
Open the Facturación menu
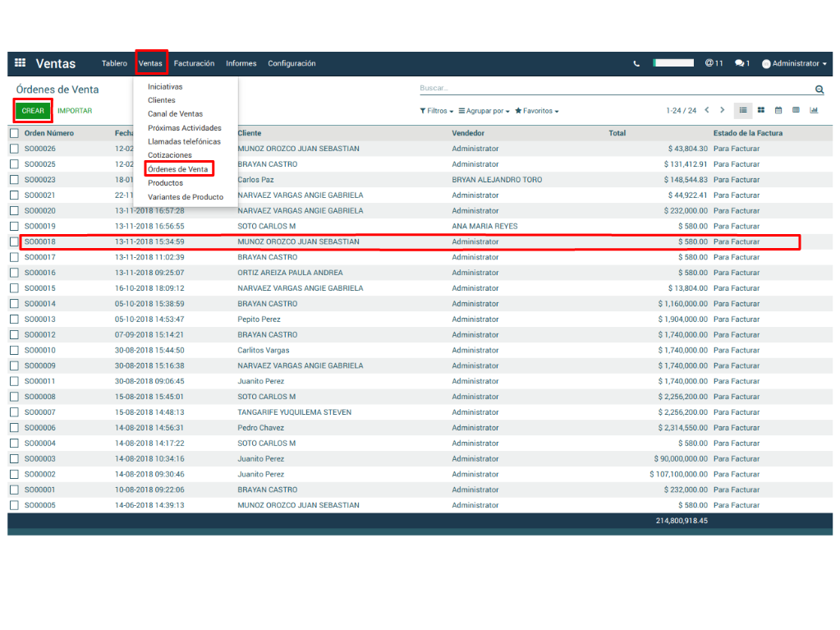point(194,63)
